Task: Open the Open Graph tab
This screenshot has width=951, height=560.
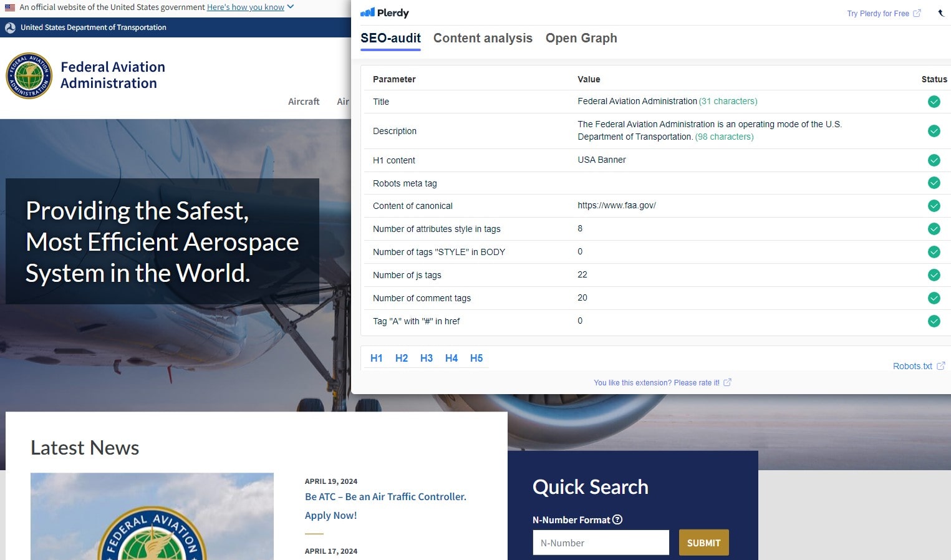Action: click(x=581, y=38)
